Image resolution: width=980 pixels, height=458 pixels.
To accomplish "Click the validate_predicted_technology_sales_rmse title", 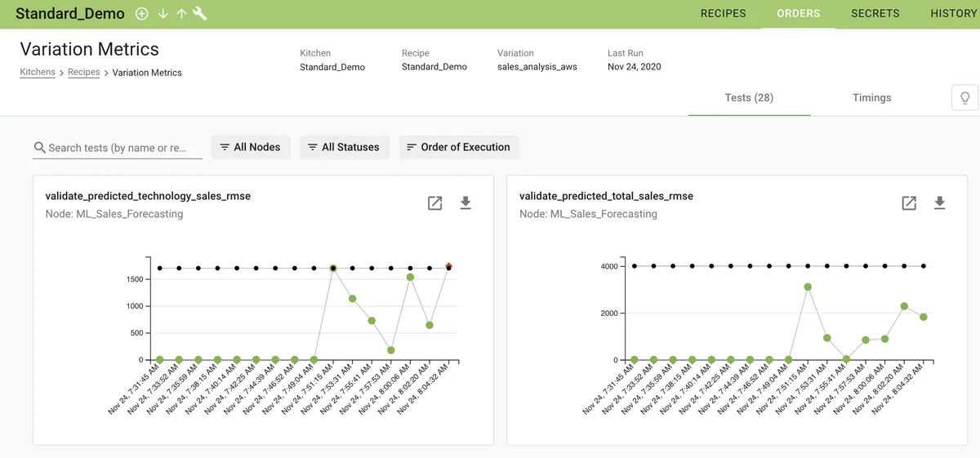I will tap(148, 196).
